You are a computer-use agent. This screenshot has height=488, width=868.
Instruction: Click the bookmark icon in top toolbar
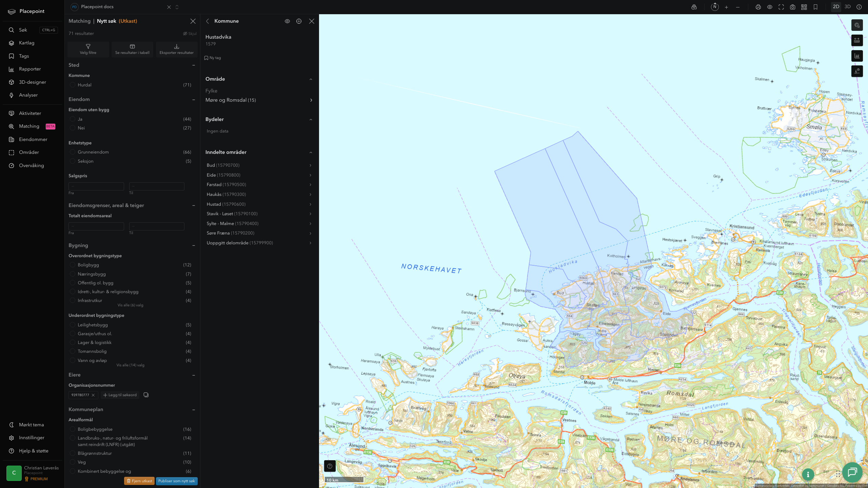point(815,7)
